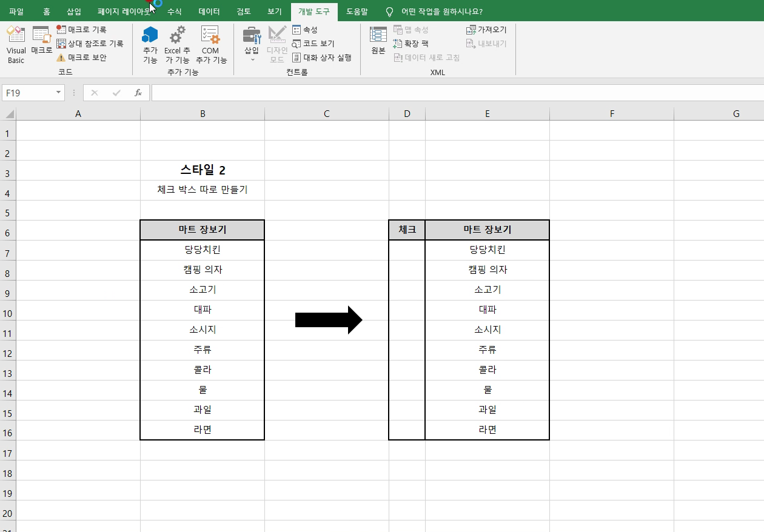
Task: Open 확장 팩 expansion packs
Action: (x=411, y=44)
